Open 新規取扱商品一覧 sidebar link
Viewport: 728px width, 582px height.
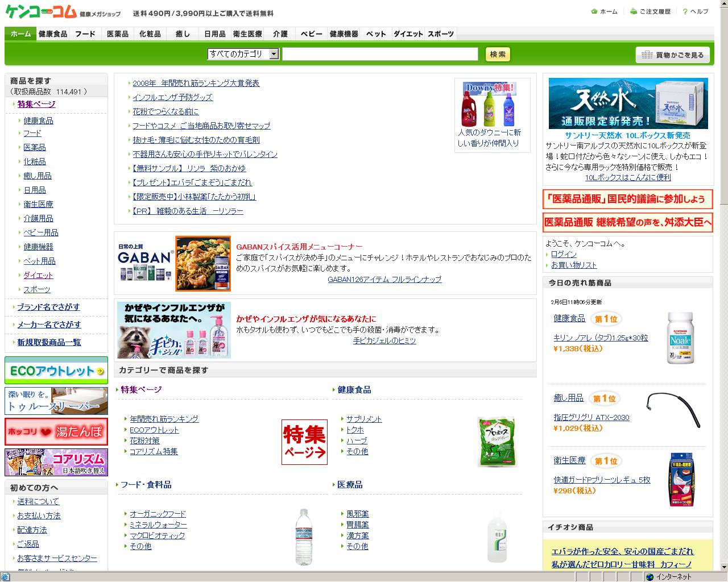point(49,342)
